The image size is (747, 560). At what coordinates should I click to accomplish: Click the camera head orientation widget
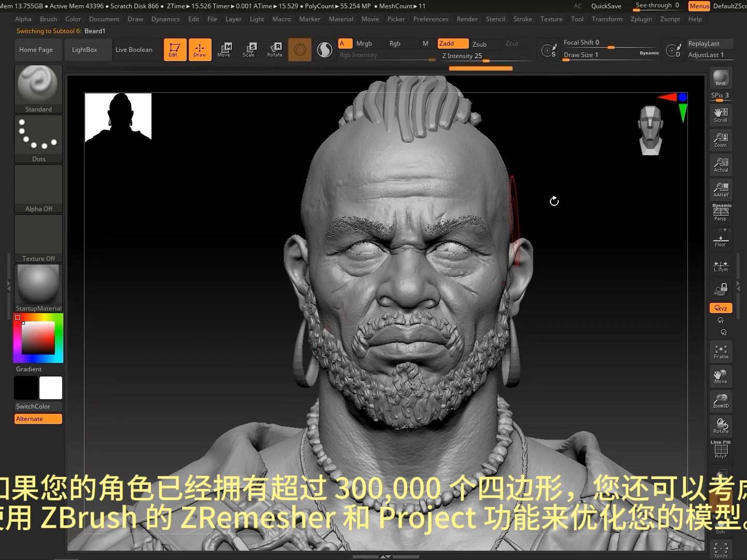(651, 131)
